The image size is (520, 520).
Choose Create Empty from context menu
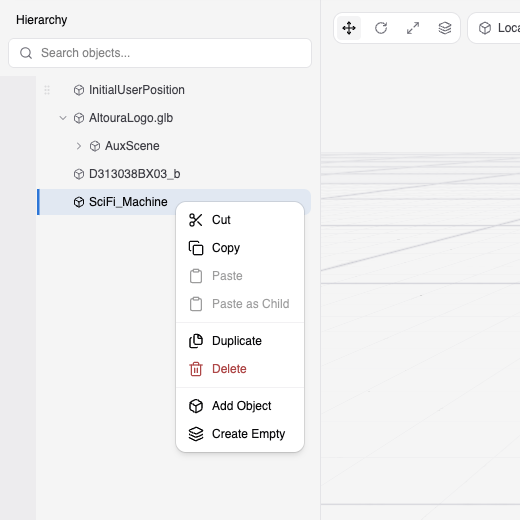[240, 434]
